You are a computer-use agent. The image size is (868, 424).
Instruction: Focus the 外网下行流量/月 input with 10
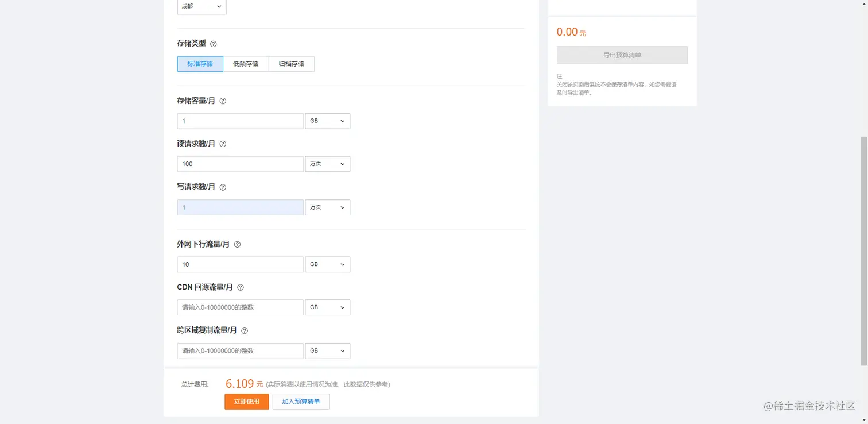(241, 264)
